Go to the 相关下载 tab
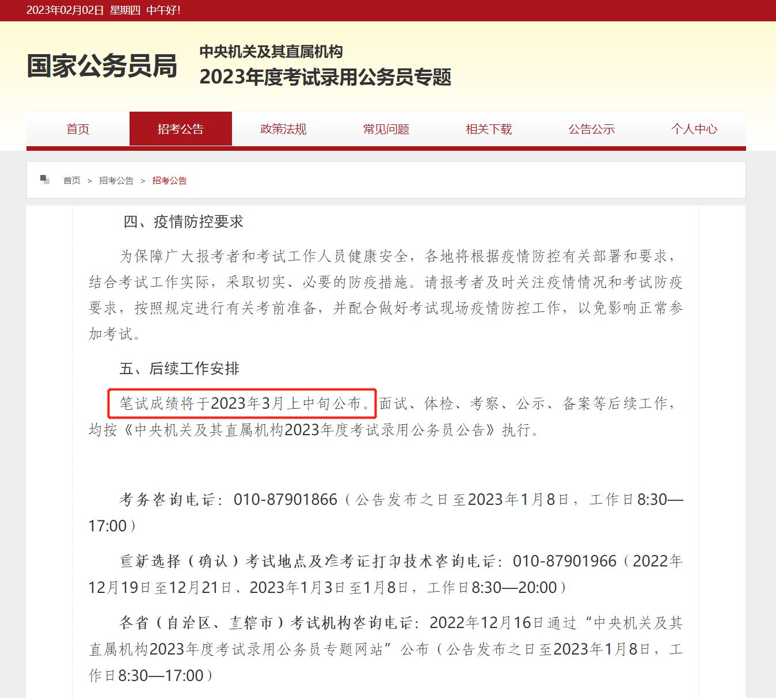 click(489, 129)
